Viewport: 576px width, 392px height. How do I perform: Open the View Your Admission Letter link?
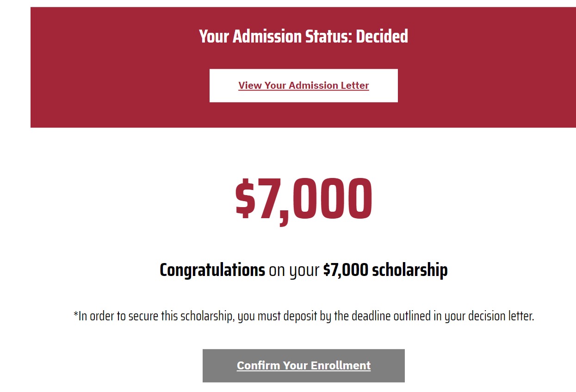(303, 86)
